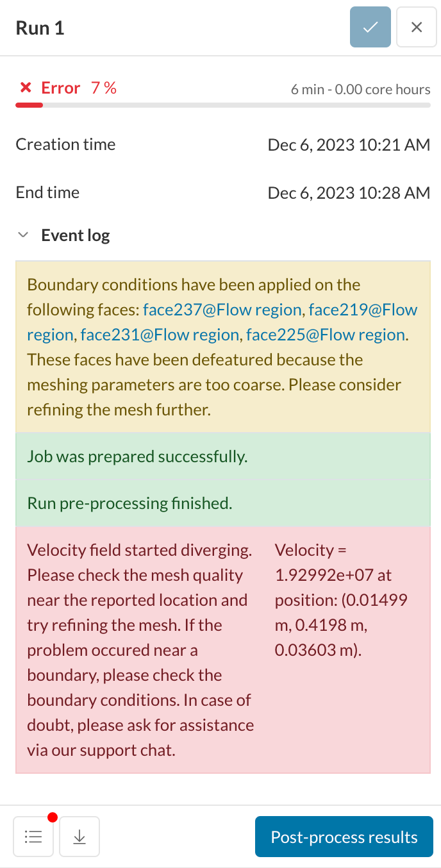Click the blue checkmark confirmation icon
Image resolution: width=441 pixels, height=868 pixels.
click(x=370, y=27)
